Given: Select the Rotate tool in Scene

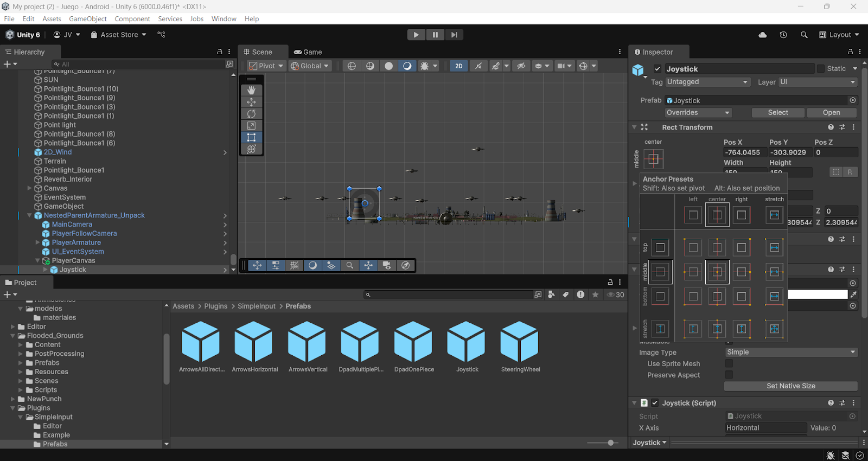Looking at the screenshot, I should (x=251, y=114).
